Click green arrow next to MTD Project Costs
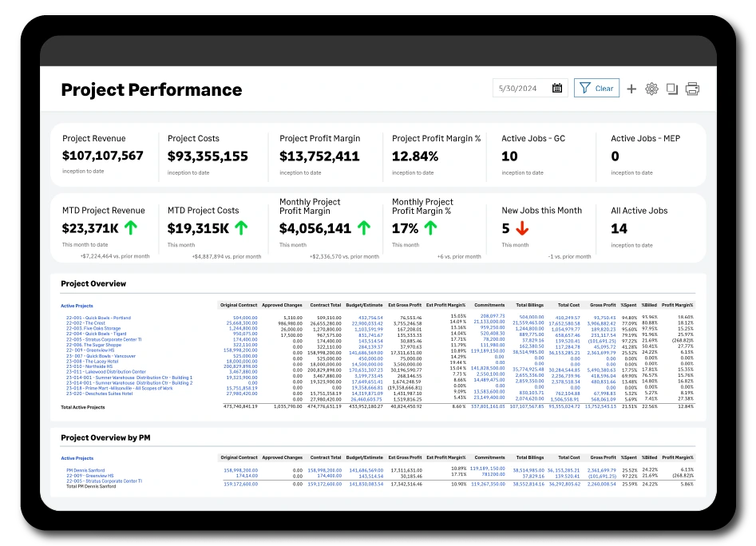Image resolution: width=756 pixels, height=546 pixels. 241,228
